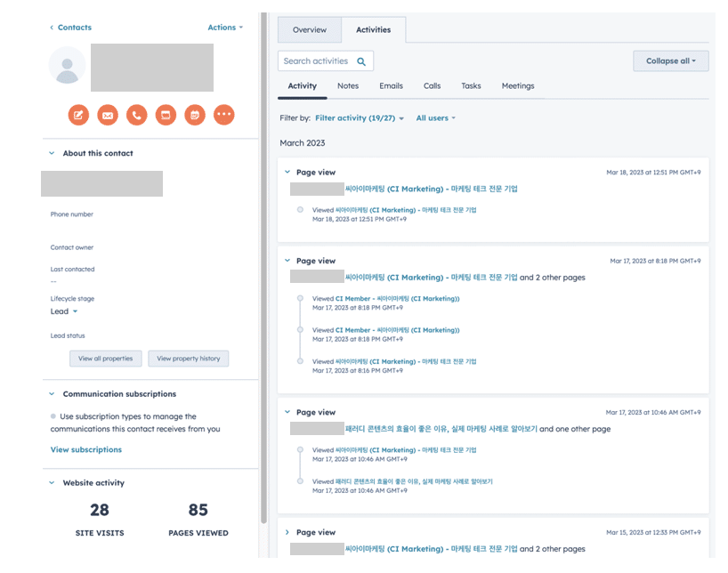Click the Mar 18, 2023 12:51 PM card timestamp
Viewport: 728px width, 573px height.
coord(653,173)
